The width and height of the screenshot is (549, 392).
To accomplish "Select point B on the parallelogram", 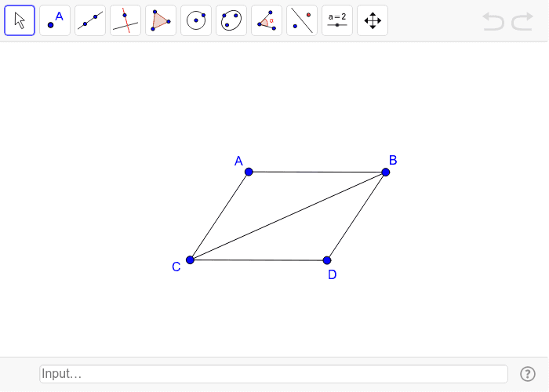I will point(386,172).
